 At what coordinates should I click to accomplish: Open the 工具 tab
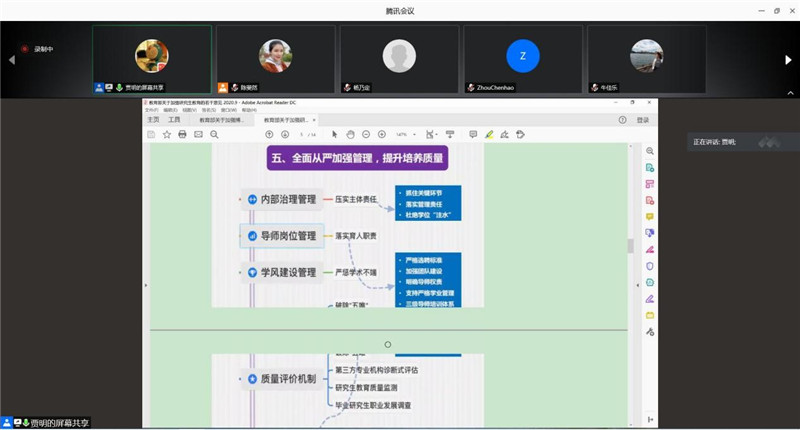(174, 119)
